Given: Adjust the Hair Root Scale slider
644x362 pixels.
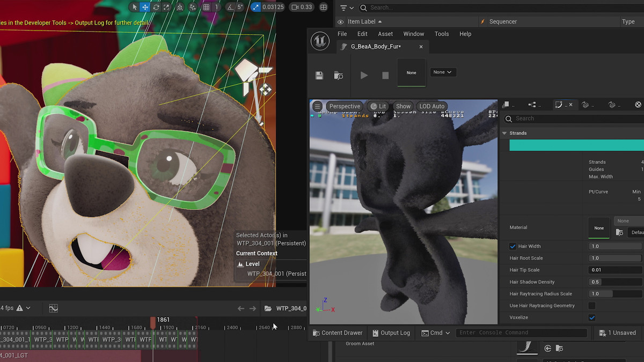Looking at the screenshot, I should click(616, 258).
